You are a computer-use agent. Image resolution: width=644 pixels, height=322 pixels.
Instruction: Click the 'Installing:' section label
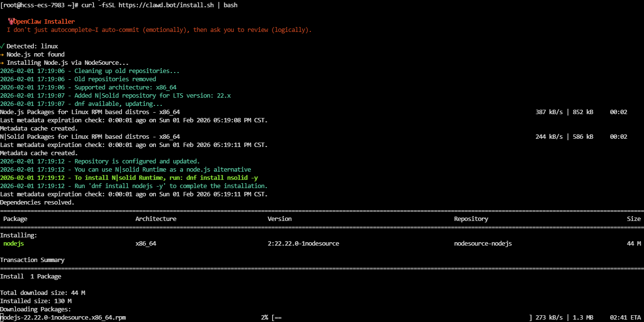coord(19,235)
